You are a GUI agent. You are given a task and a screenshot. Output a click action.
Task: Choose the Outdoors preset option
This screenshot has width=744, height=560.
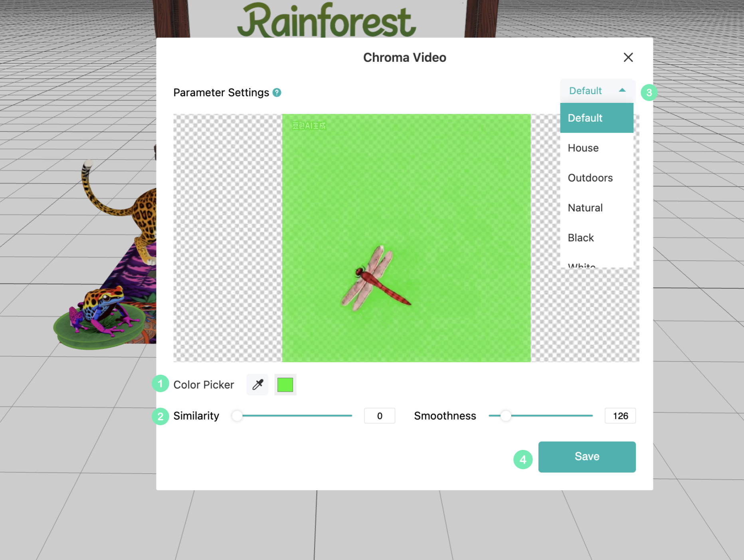click(597, 178)
